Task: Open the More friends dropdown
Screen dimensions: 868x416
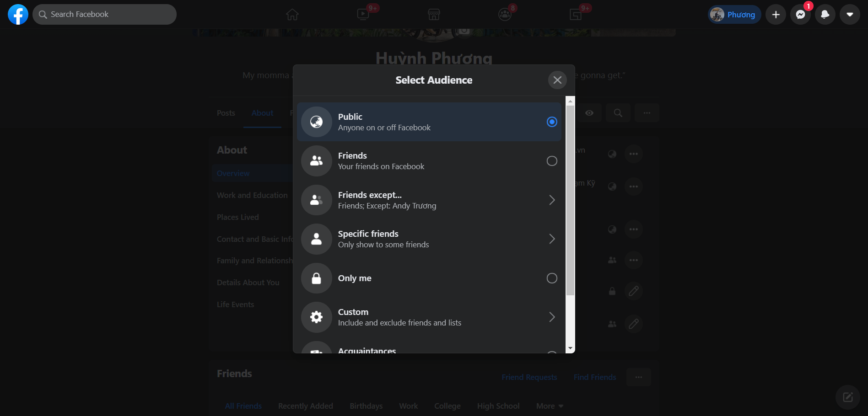Action: 550,406
